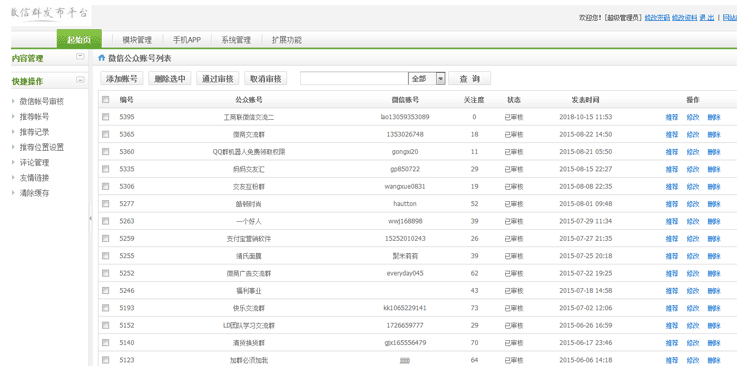Click 修改 for row 5335
Screen dimensions: 750x377
[x=693, y=169]
